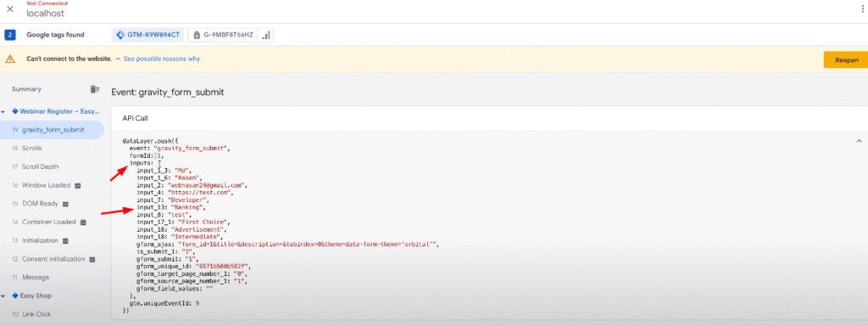The width and height of the screenshot is (868, 326).
Task: Click the badge icon next to Consent Initialization
Action: click(x=92, y=260)
